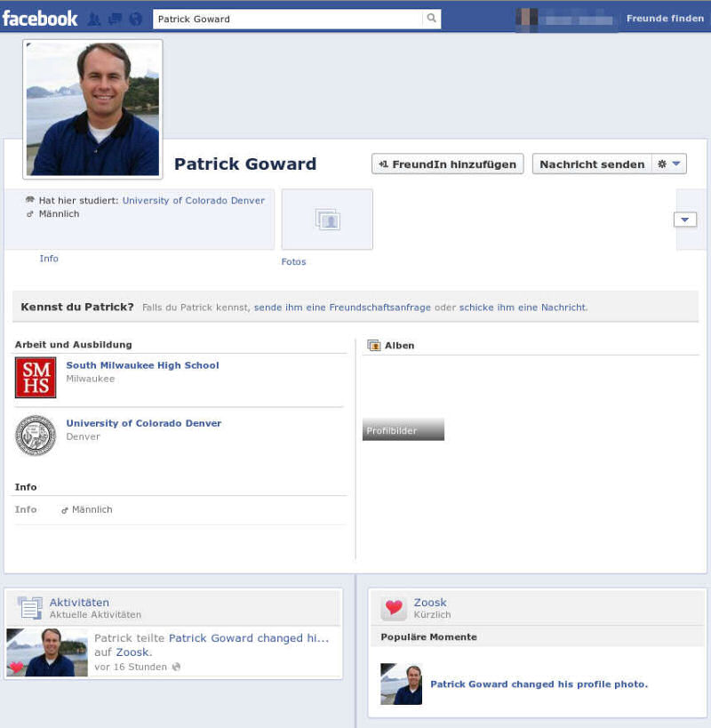This screenshot has width=711, height=728.
Task: Click the University of Colorado seal logo
Action: point(36,436)
